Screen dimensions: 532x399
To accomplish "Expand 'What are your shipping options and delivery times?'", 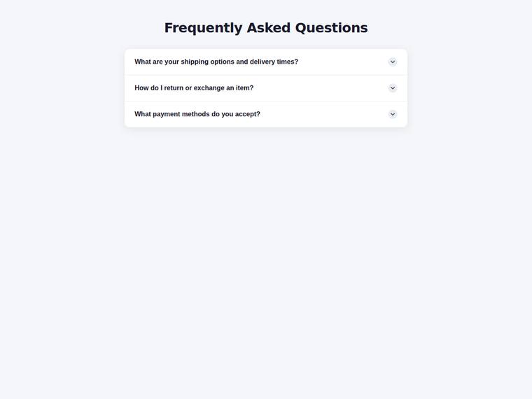I will (x=266, y=62).
